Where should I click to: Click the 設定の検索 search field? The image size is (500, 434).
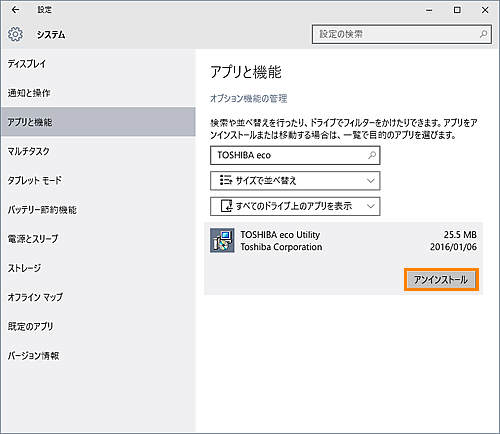[402, 34]
